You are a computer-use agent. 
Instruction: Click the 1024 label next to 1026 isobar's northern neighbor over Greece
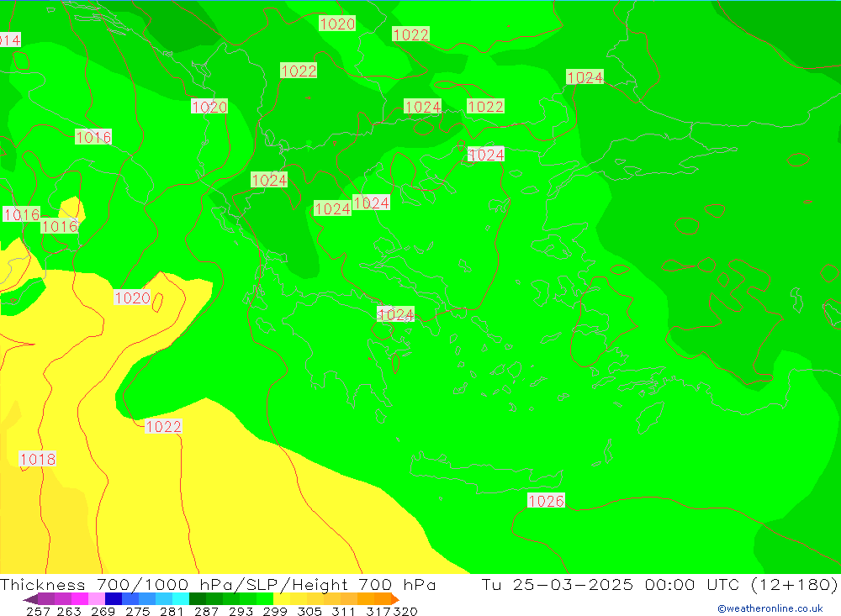(396, 314)
